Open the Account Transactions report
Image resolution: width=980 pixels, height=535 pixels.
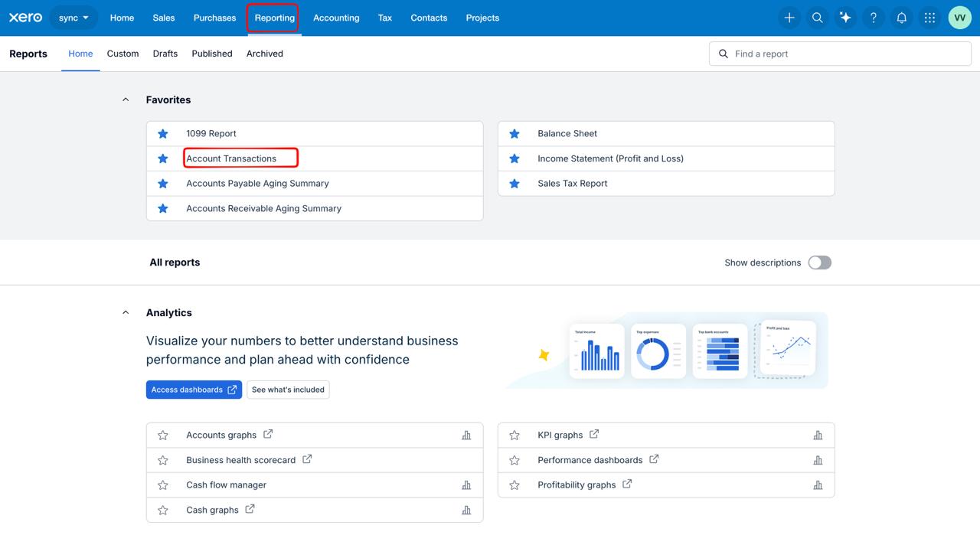coord(231,158)
